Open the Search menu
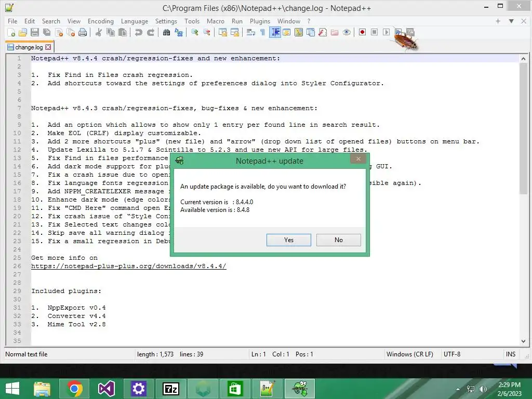Image resolution: width=532 pixels, height=399 pixels. coord(51,21)
